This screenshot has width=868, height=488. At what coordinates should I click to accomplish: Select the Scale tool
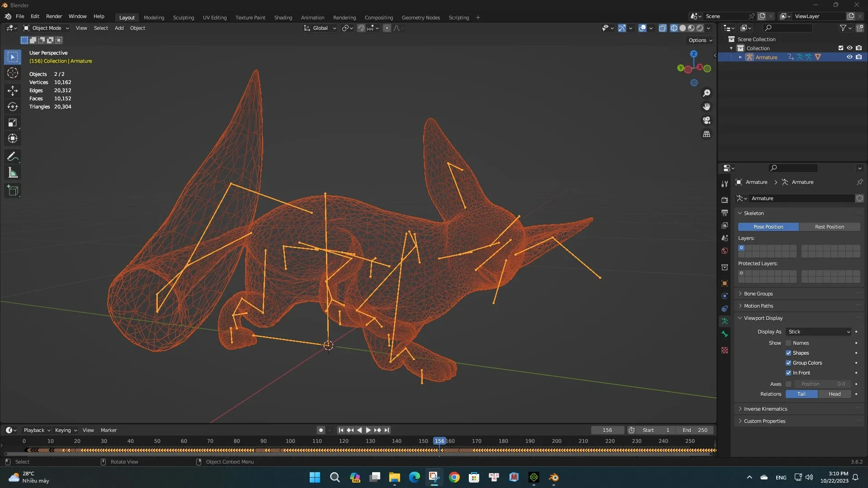click(12, 122)
